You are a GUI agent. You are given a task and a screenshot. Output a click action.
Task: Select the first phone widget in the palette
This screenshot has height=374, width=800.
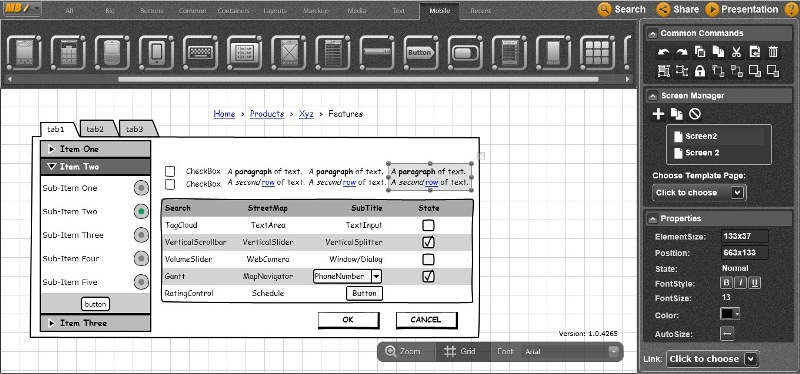pyautogui.click(x=24, y=53)
